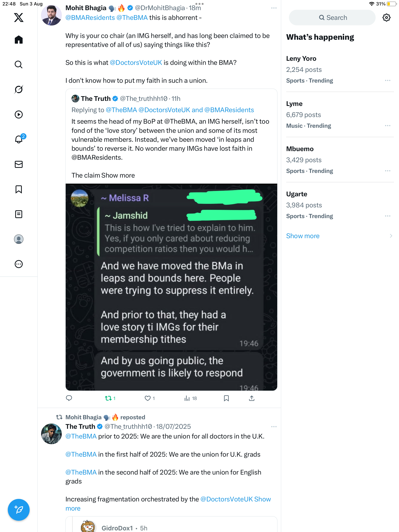Viewport: 399px width, 532px height.
Task: Toggle like on Mohit Bhagia's post
Action: point(147,398)
